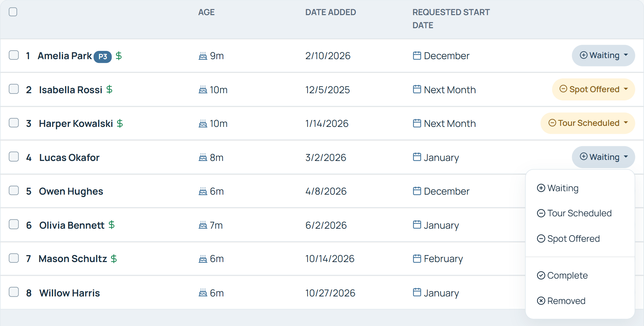Select the checkbox for Owen Hughes
Image resolution: width=644 pixels, height=326 pixels.
14,190
